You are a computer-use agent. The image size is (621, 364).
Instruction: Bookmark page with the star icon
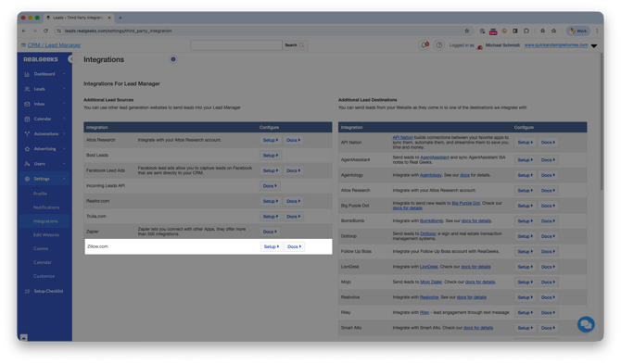point(467,31)
